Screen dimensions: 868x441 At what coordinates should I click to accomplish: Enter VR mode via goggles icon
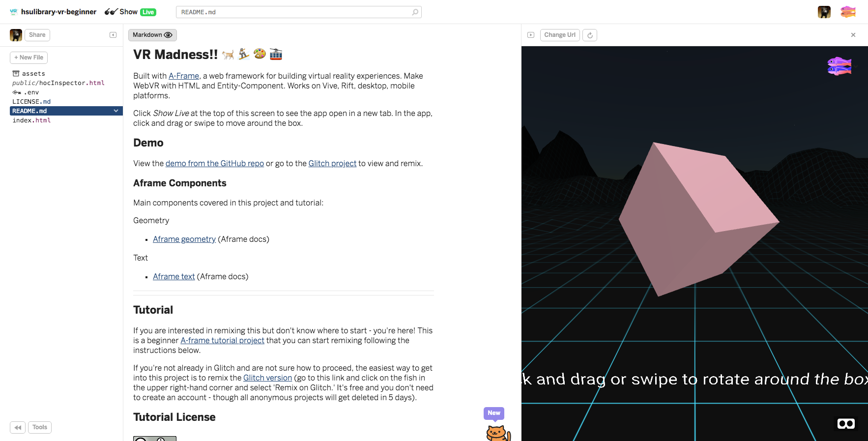pos(846,423)
